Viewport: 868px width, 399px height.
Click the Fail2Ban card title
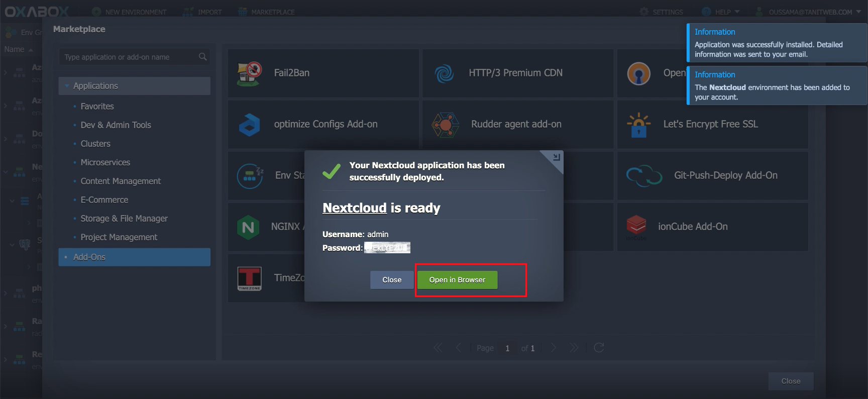tap(292, 73)
